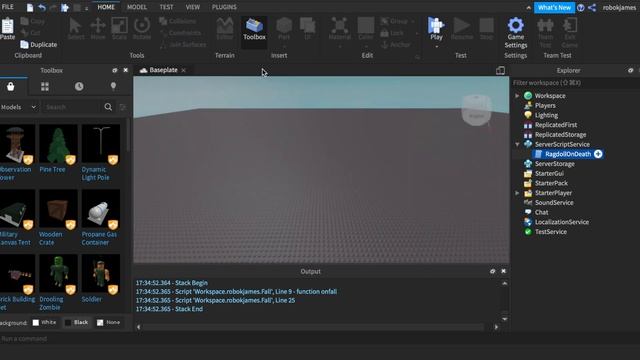Expand the StarterPlayer tree node
The image size is (640, 360).
(x=517, y=193)
